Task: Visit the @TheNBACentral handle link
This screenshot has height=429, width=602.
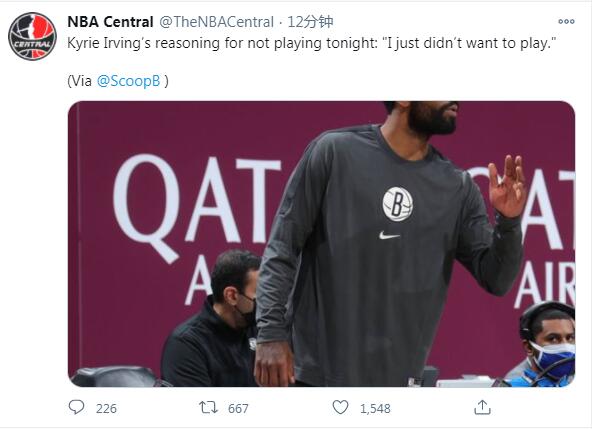Action: 213,21
